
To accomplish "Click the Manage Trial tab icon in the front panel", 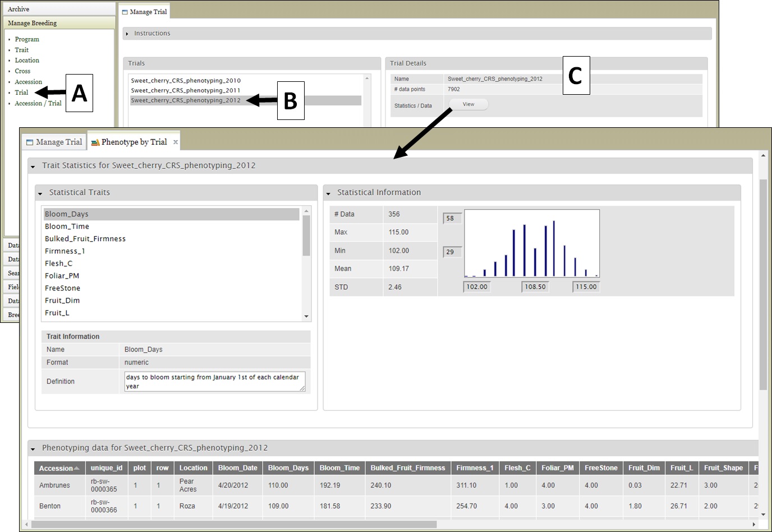I will pos(30,142).
